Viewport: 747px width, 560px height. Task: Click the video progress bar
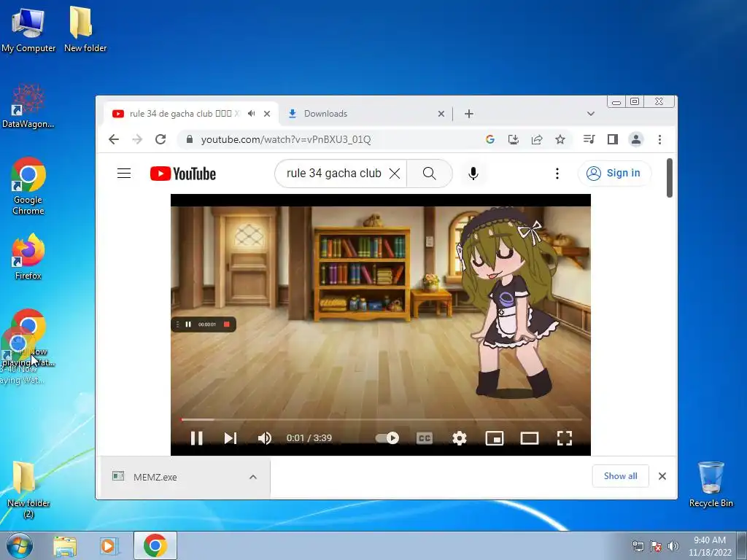(381, 419)
